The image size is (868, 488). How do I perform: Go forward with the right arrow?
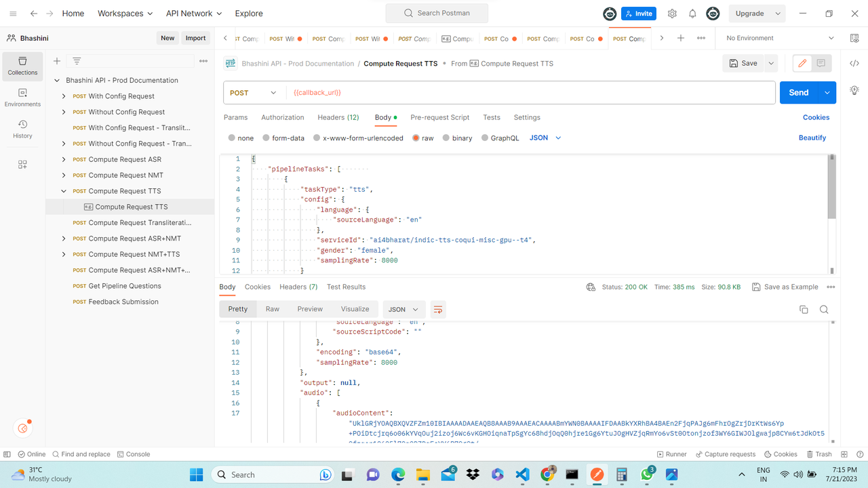pos(51,14)
